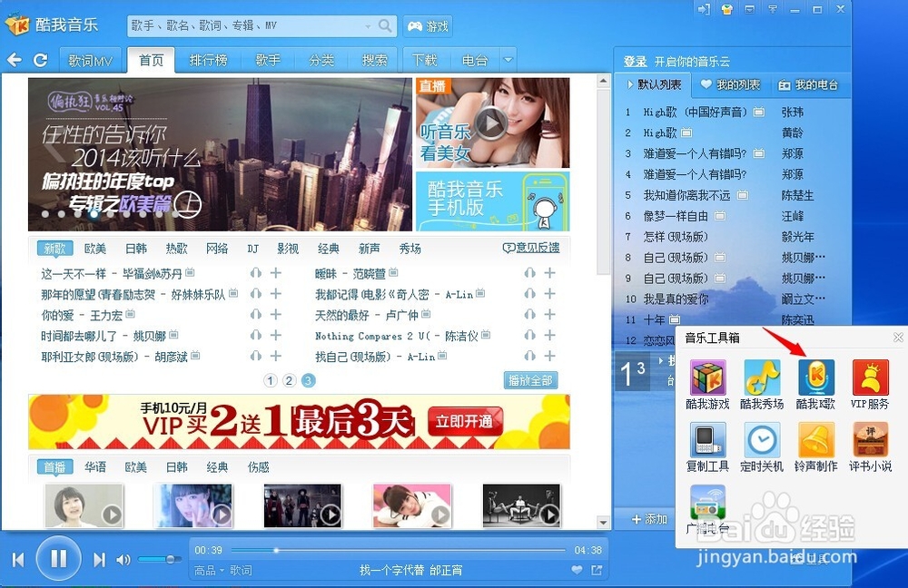
Task: Skip to the next track
Action: 99,560
